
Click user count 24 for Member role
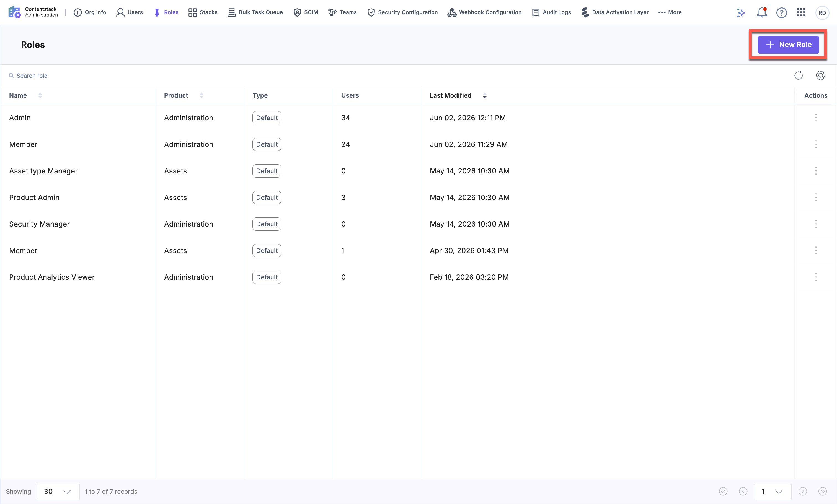[345, 144]
